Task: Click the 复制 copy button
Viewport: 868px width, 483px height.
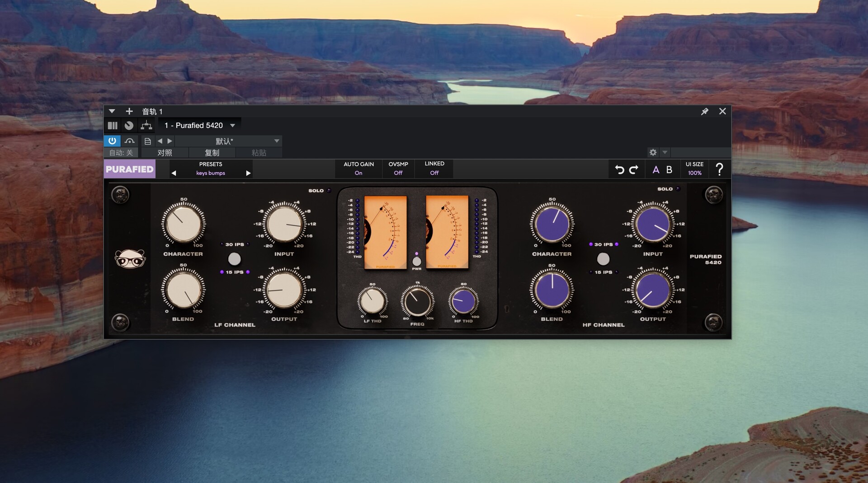Action: click(x=212, y=153)
